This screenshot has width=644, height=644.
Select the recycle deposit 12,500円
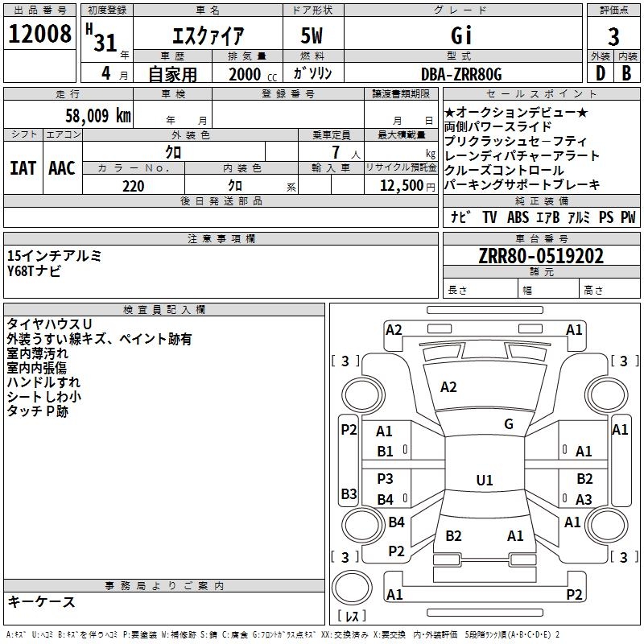pos(407,186)
